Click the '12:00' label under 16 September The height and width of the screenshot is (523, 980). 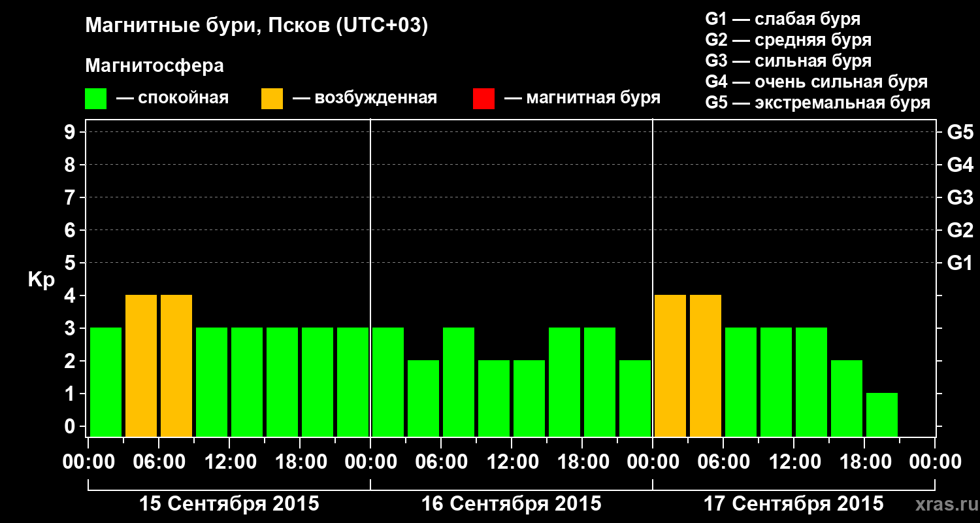(x=512, y=462)
